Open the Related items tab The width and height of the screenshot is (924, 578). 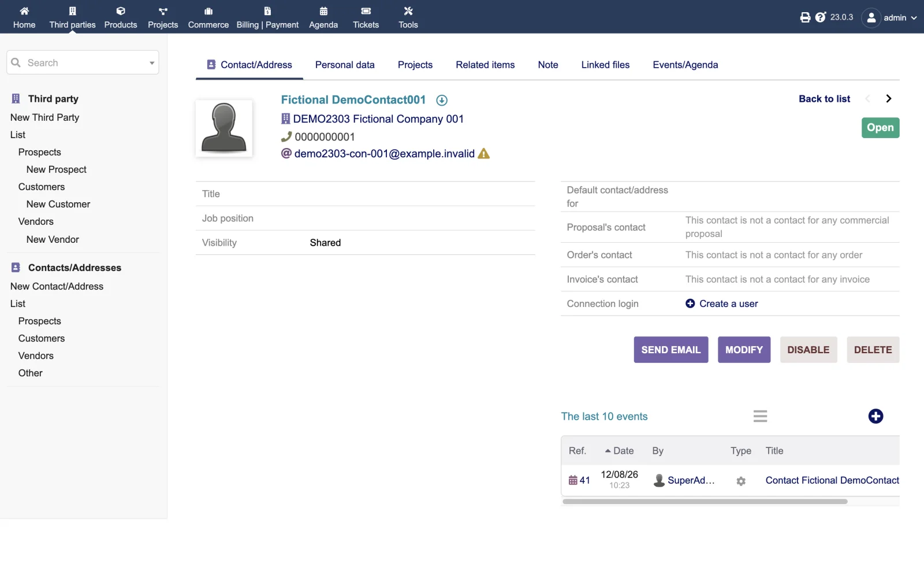(485, 65)
